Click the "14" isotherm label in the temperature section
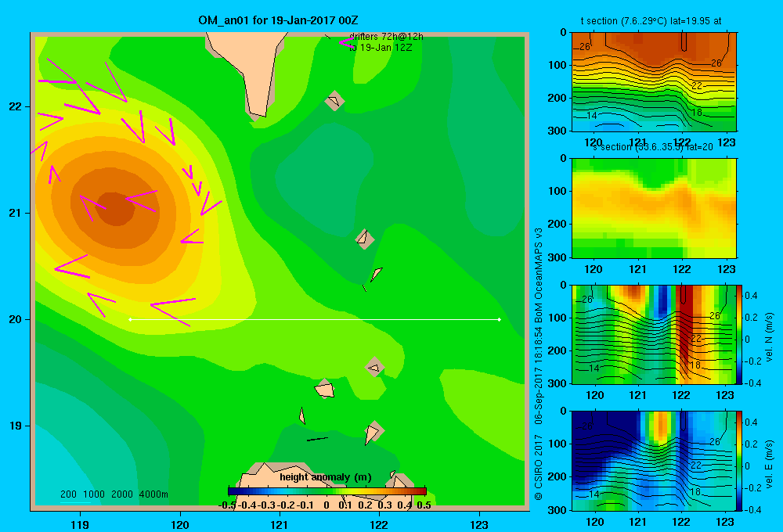Image resolution: width=783 pixels, height=532 pixels. [591, 116]
